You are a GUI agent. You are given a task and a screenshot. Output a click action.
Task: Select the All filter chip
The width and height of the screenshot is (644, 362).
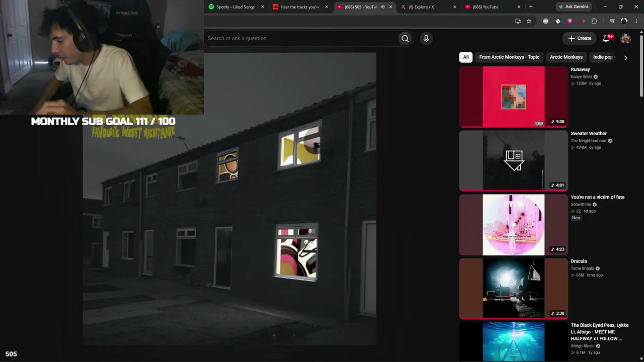tap(466, 57)
